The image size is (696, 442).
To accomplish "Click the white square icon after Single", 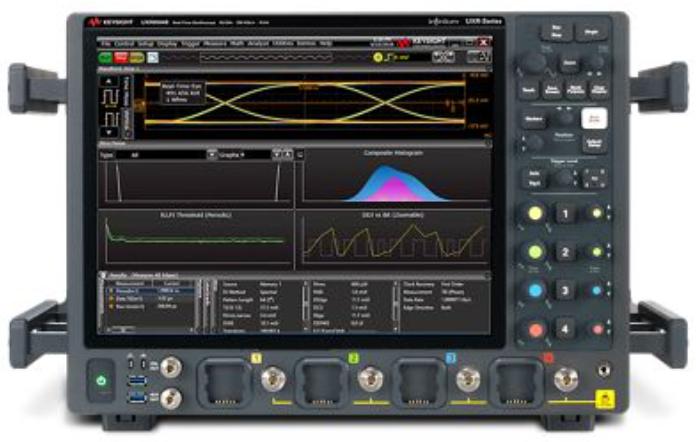I will pos(153,58).
